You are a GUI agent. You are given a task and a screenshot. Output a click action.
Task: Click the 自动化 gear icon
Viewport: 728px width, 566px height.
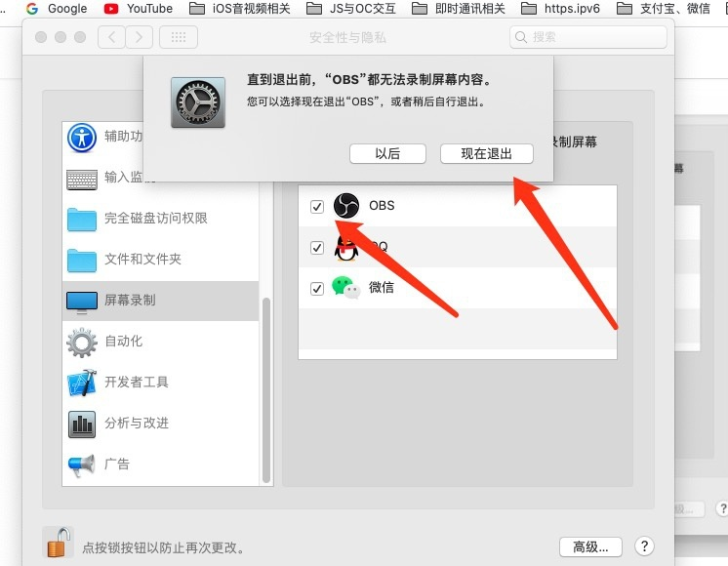[x=82, y=343]
